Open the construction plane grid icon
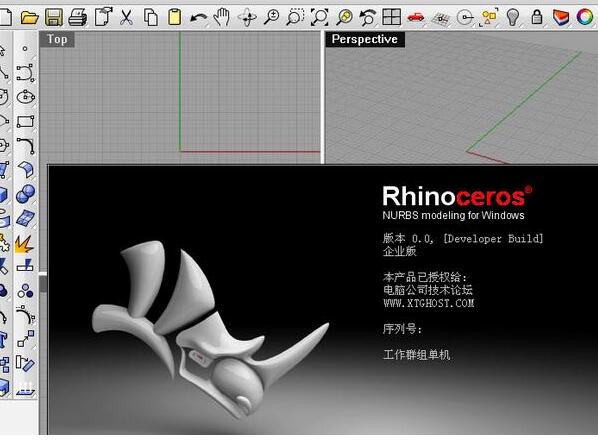This screenshot has width=598, height=440. tap(441, 18)
